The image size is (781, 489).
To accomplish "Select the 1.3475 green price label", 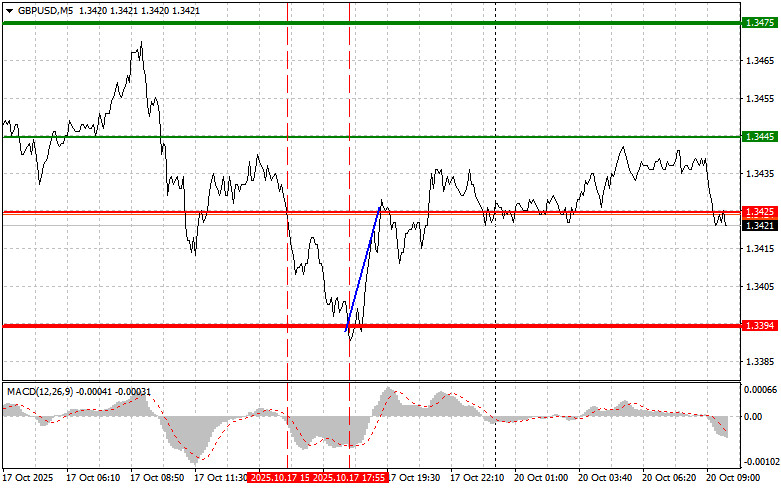I will (760, 22).
